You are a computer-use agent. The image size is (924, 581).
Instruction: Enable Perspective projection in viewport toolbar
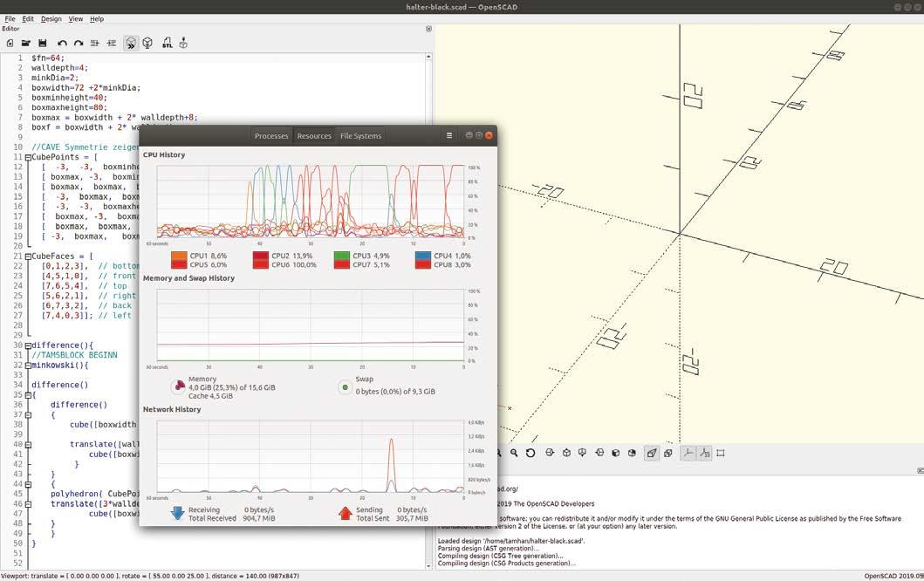[651, 453]
